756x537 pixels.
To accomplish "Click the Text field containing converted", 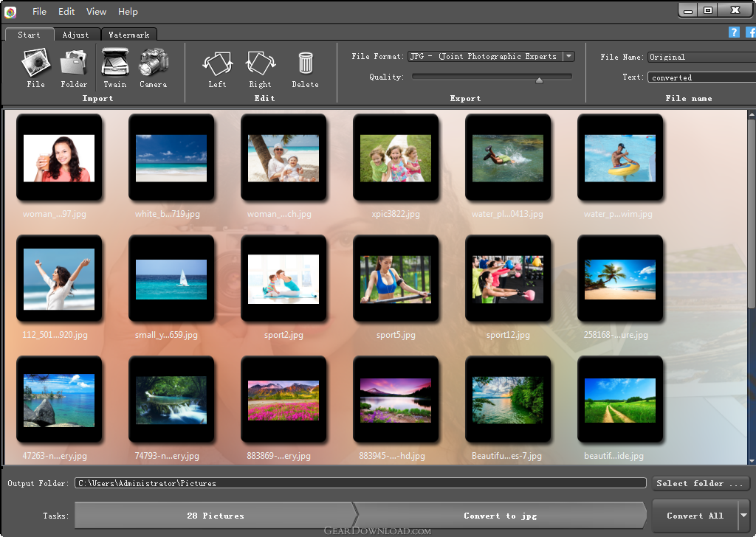I will pyautogui.click(x=701, y=77).
